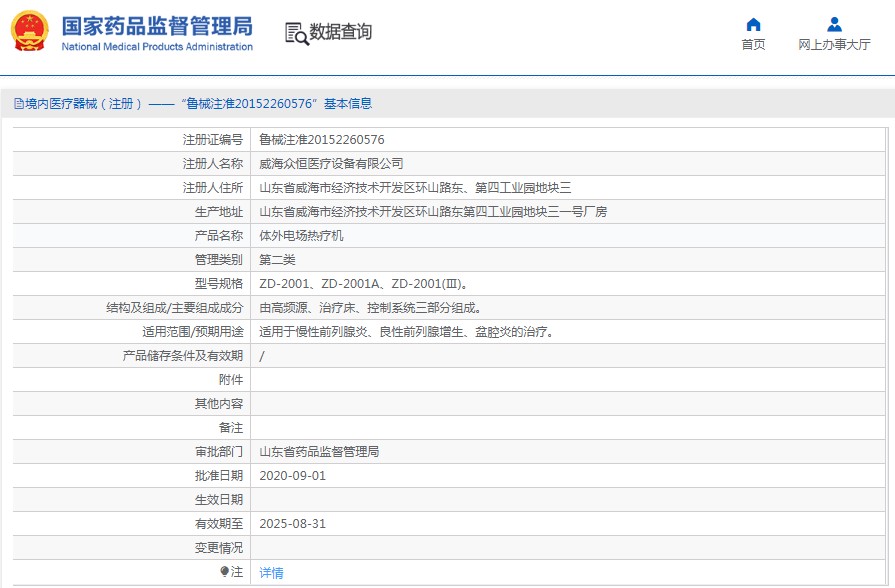Click the 境内医疗器械（注册）breadcrumb title
895x588 pixels.
coord(83,103)
